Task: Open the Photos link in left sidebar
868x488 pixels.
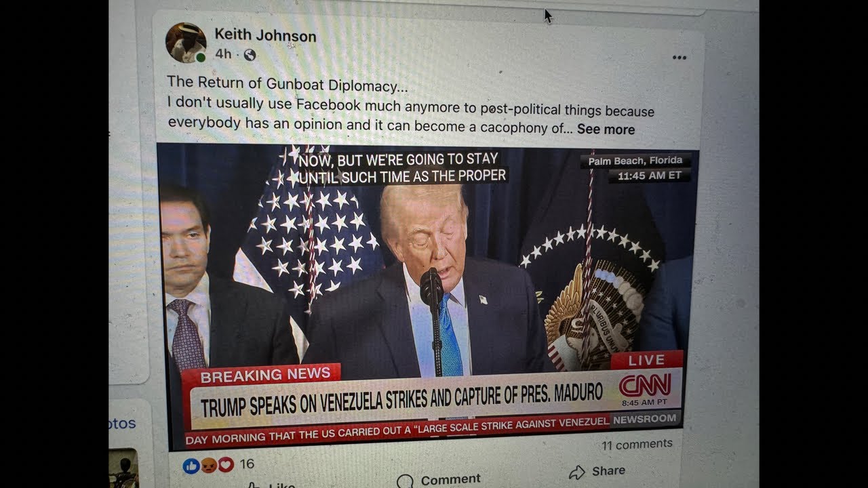Action: click(x=122, y=424)
